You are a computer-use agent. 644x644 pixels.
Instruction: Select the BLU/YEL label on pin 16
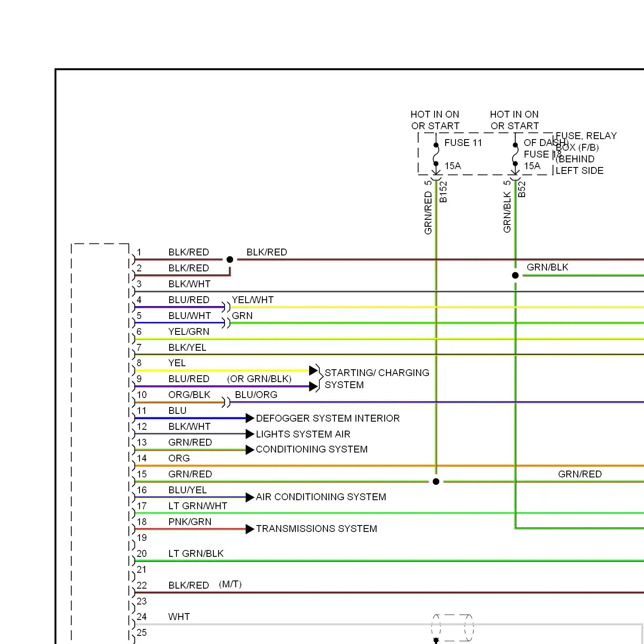tap(188, 490)
